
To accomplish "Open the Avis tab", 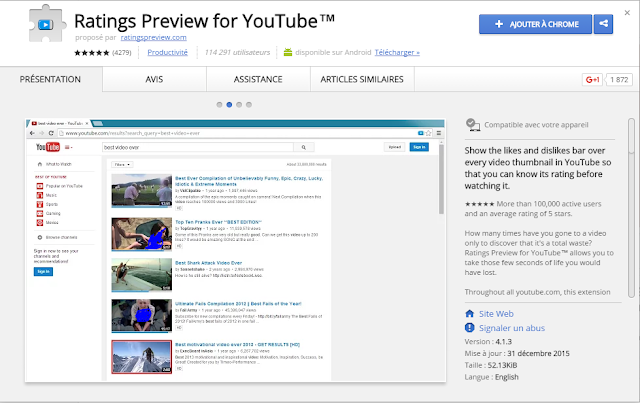I will coord(154,79).
